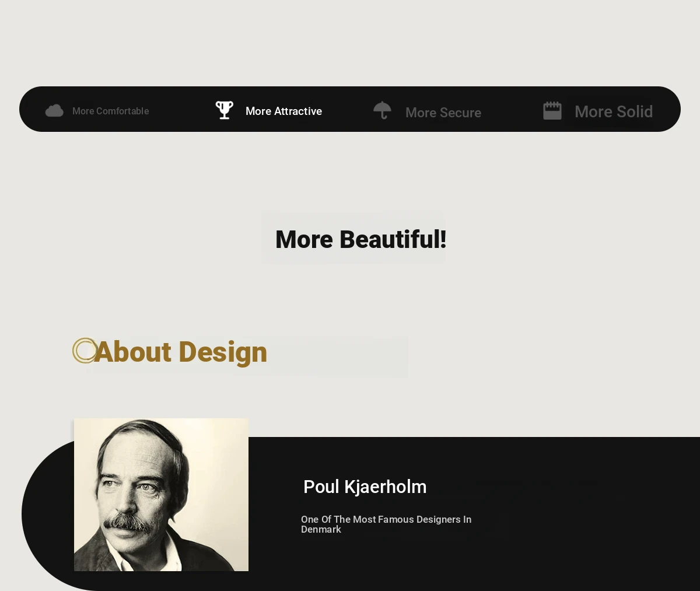Click the umbrella icon next to More Secure
Viewport: 700px width, 591px height.
coord(382,110)
